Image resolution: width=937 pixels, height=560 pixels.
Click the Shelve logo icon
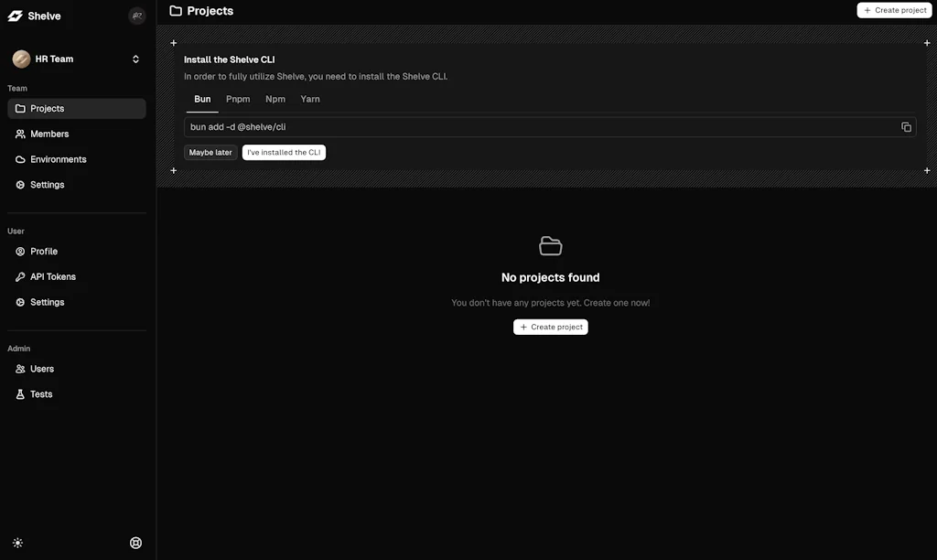(x=15, y=16)
